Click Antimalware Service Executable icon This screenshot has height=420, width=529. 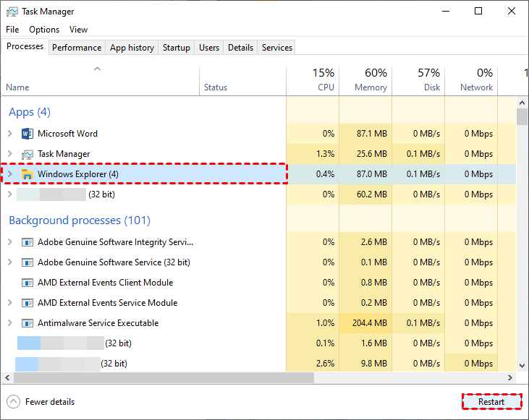[x=27, y=323]
